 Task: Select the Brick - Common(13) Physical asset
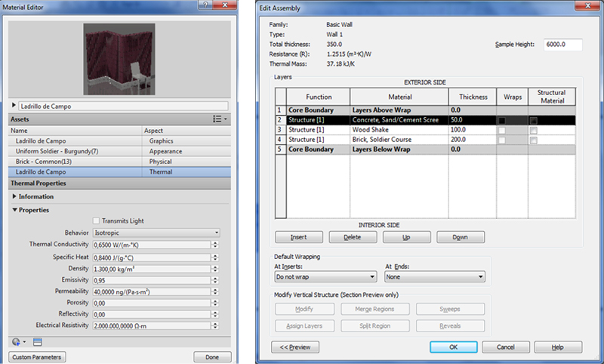click(x=119, y=162)
